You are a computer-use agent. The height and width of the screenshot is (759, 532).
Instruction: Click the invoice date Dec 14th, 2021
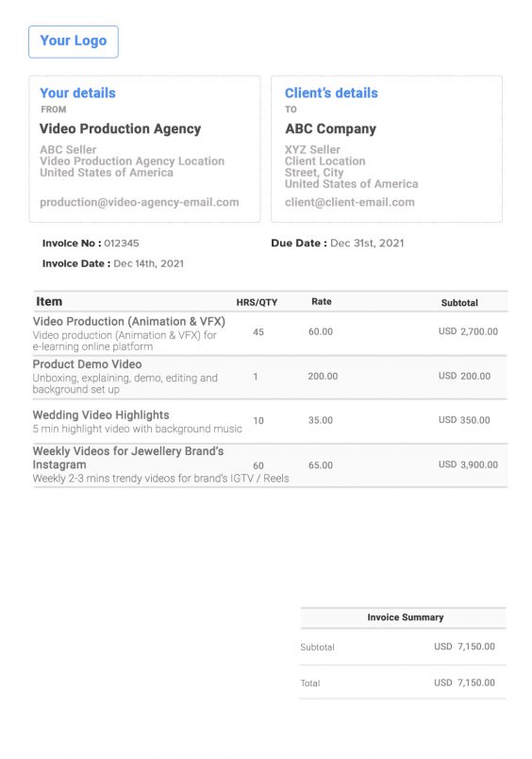pos(148,263)
